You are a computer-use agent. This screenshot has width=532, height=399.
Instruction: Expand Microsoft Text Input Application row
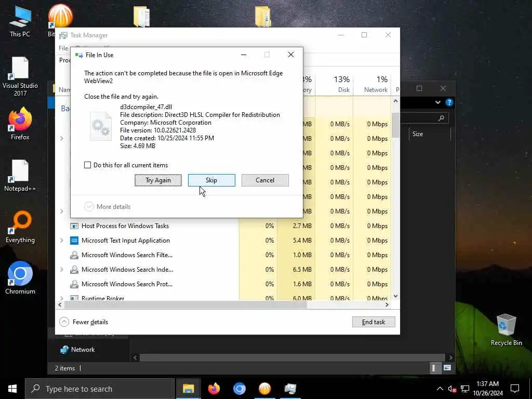point(62,240)
